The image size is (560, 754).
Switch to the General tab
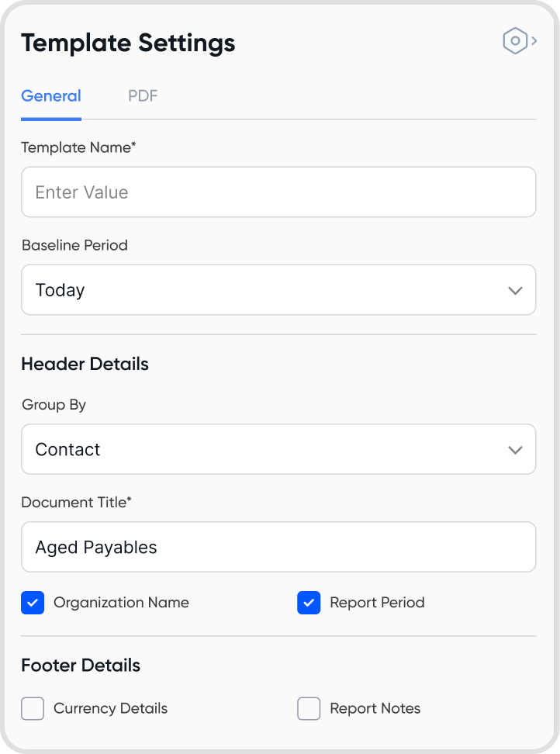pos(51,96)
